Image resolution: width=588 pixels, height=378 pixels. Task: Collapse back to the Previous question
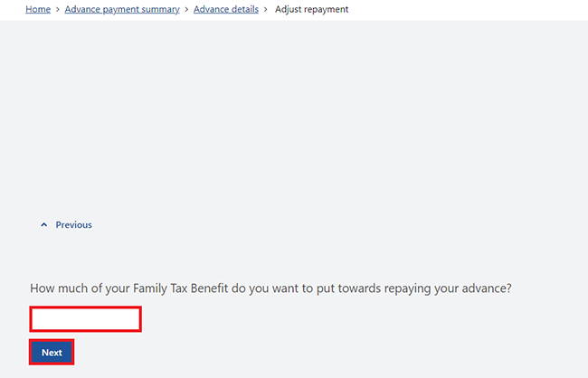(x=66, y=224)
